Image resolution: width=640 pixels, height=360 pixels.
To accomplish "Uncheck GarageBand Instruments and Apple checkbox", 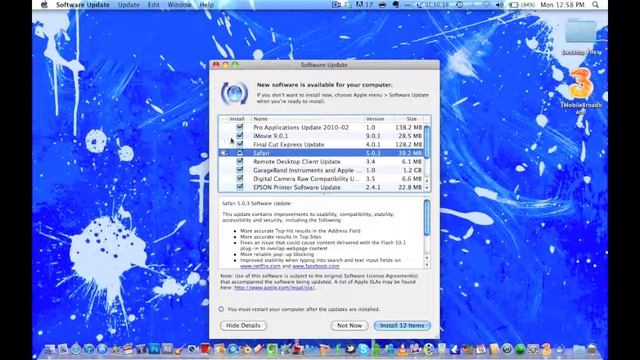I will 240,170.
